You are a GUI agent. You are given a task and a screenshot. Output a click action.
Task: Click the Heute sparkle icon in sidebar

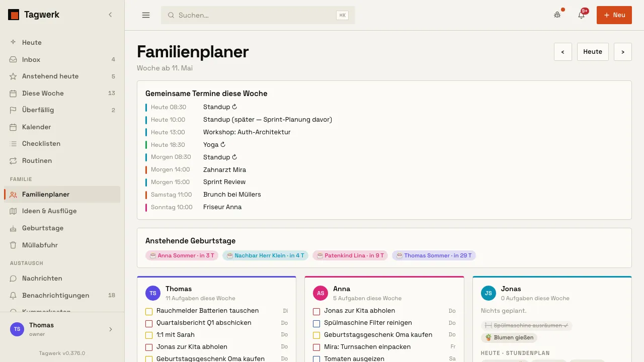[13, 43]
